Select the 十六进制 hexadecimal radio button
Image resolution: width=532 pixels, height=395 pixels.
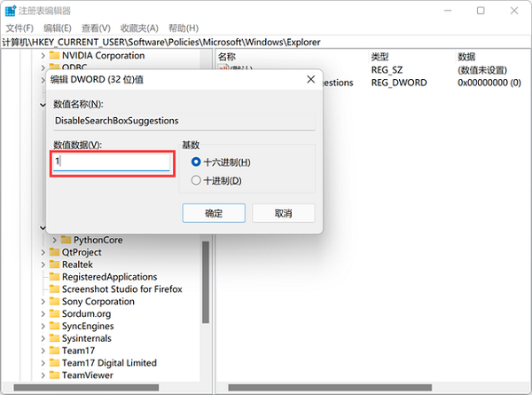(x=196, y=162)
